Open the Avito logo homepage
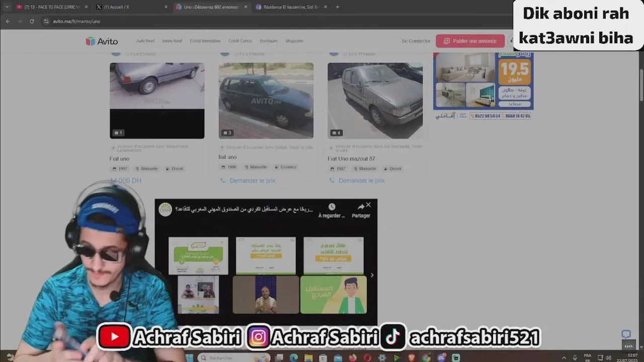This screenshot has width=644, height=362. pyautogui.click(x=102, y=41)
